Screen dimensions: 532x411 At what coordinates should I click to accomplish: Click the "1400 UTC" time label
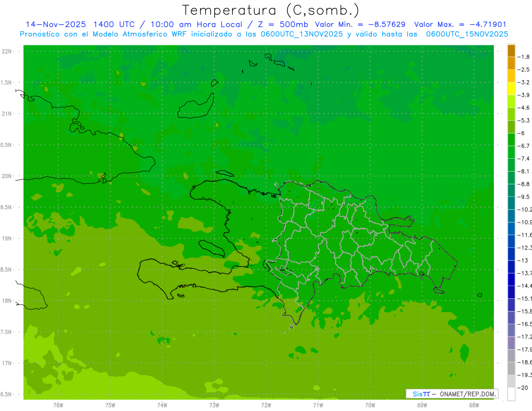point(113,24)
